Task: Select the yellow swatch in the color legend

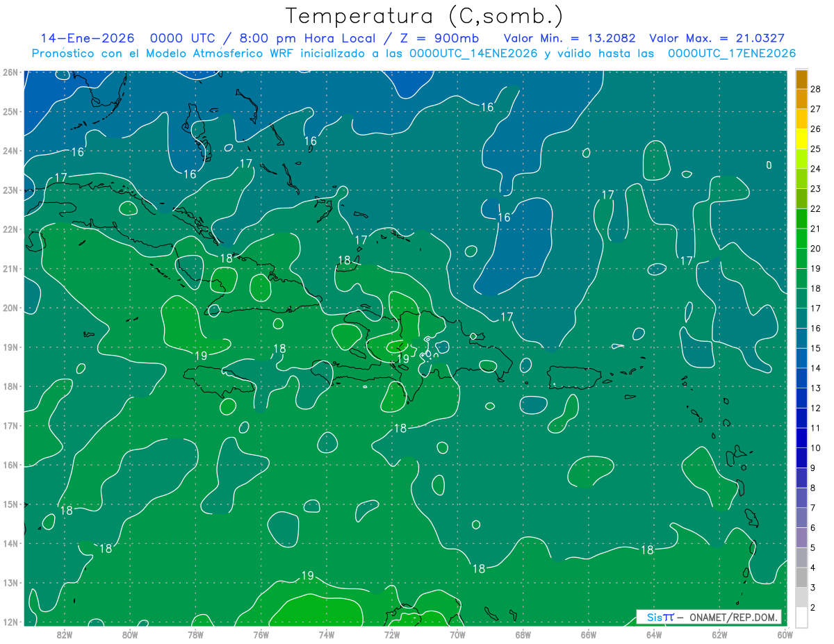Action: (801, 139)
